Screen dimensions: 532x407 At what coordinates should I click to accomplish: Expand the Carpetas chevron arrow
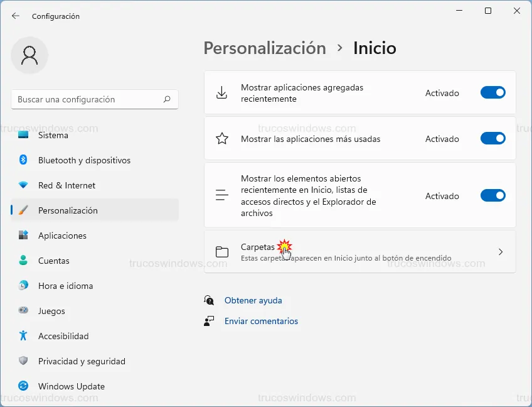(500, 252)
